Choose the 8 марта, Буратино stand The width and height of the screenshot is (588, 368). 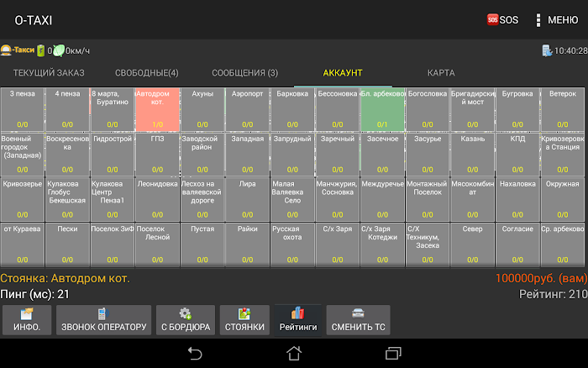[x=113, y=109]
